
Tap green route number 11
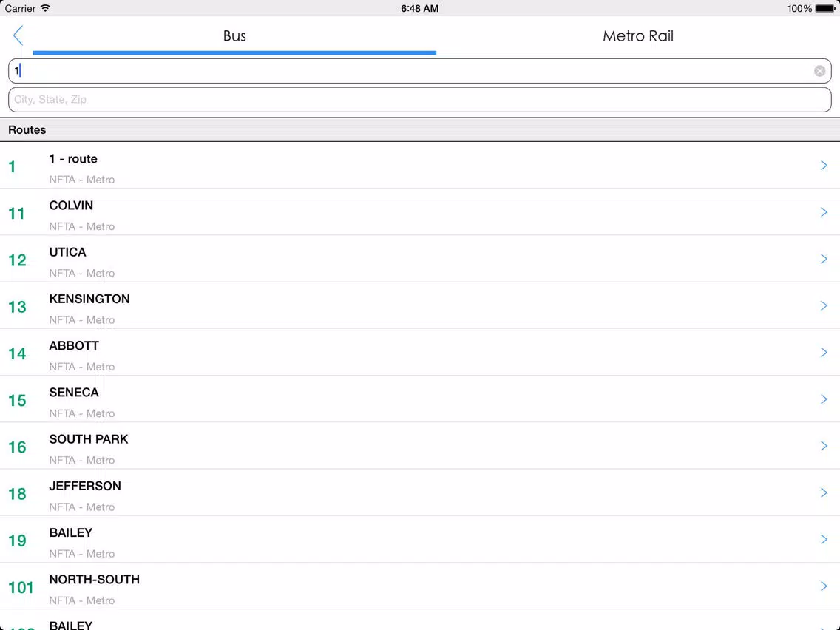16,214
